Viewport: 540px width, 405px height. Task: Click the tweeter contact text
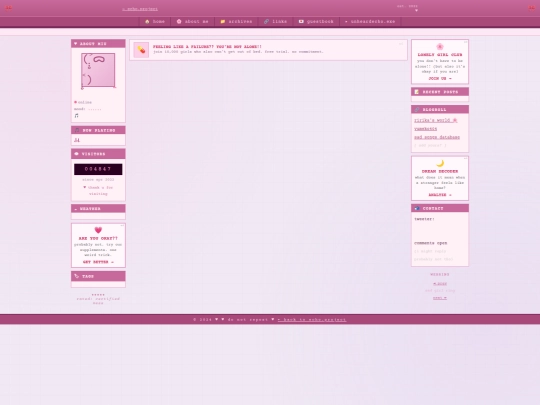pyautogui.click(x=424, y=219)
